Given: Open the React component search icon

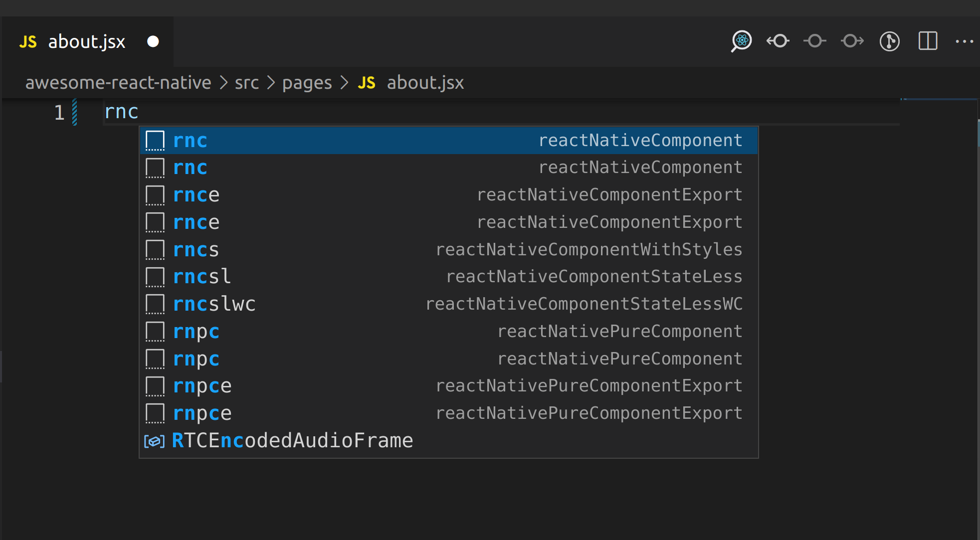Looking at the screenshot, I should tap(742, 41).
